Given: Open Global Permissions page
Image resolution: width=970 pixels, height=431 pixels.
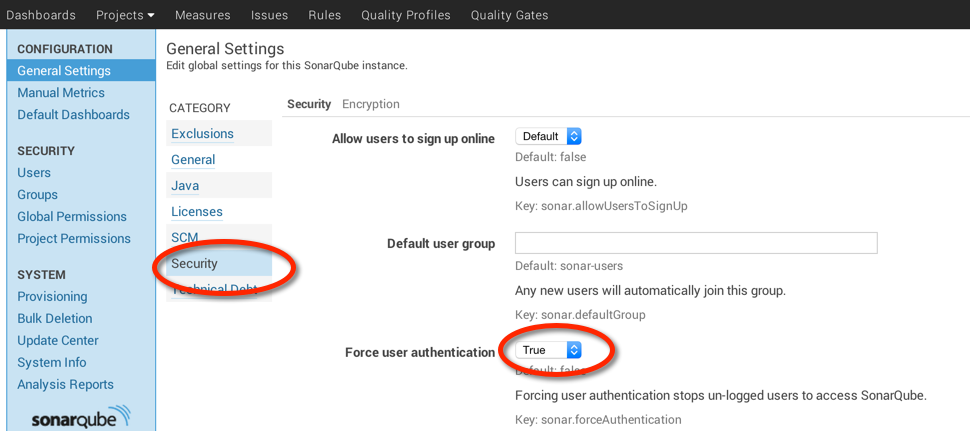Looking at the screenshot, I should click(x=72, y=216).
